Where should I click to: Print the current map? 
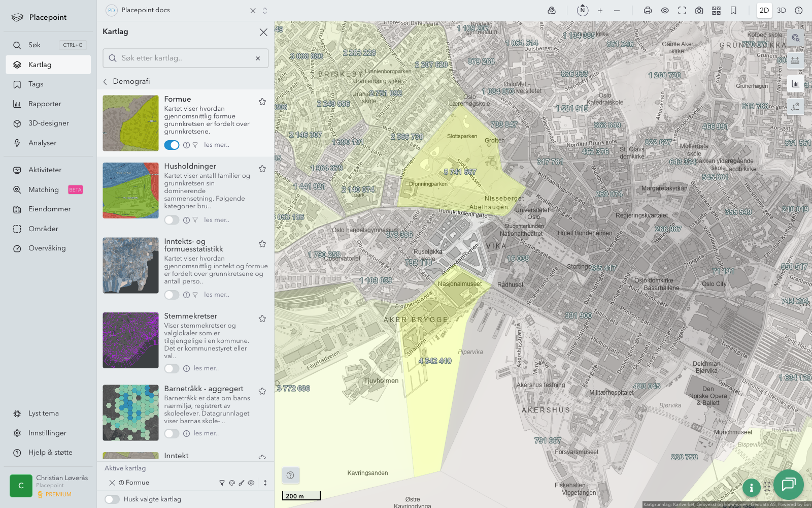pyautogui.click(x=648, y=10)
